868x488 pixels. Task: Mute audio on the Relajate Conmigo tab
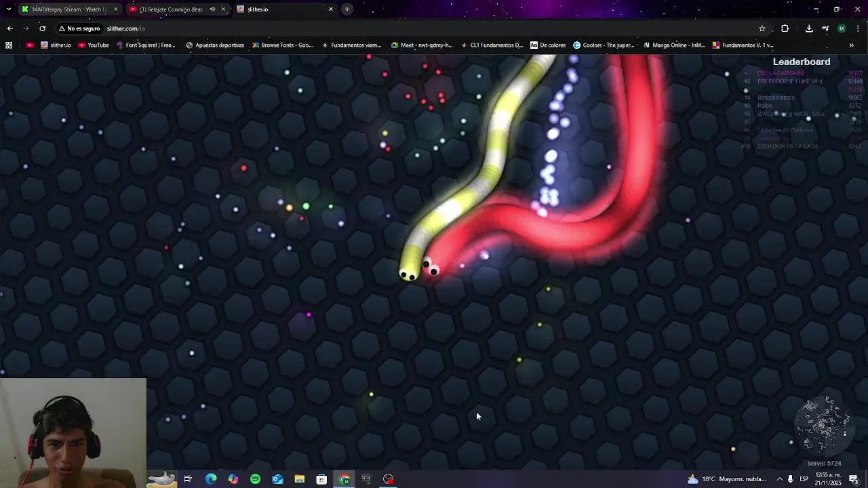point(212,9)
